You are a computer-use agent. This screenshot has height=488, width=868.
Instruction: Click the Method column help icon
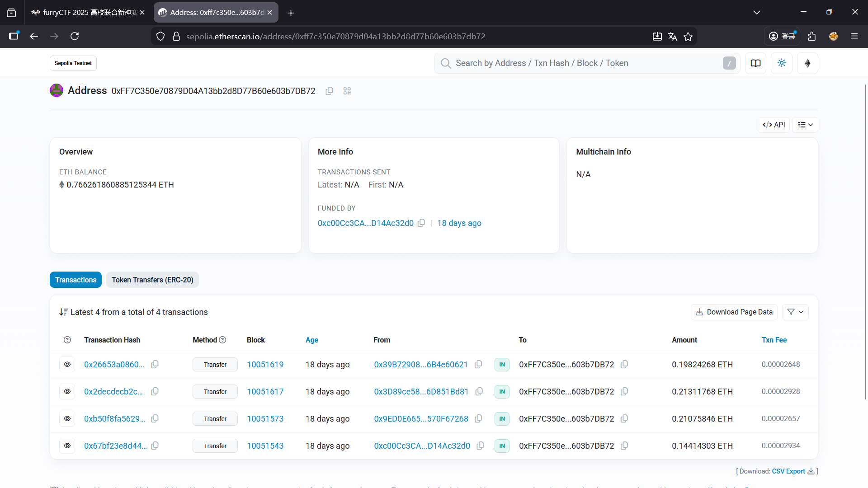point(222,340)
